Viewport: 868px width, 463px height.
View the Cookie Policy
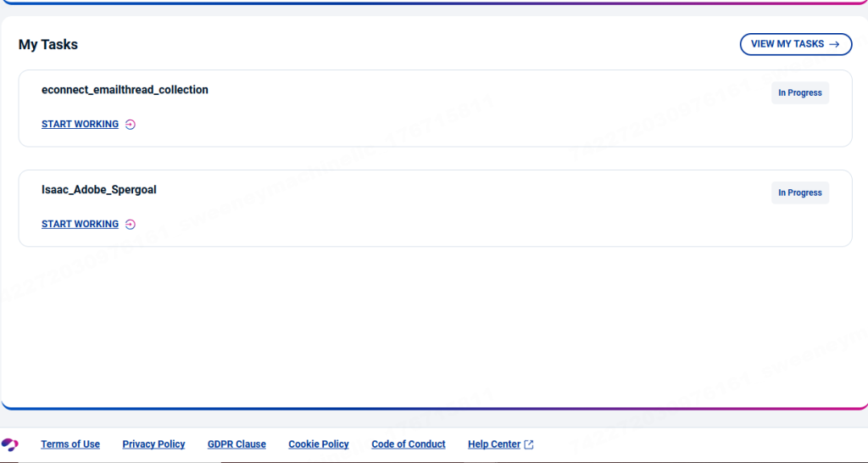[319, 444]
